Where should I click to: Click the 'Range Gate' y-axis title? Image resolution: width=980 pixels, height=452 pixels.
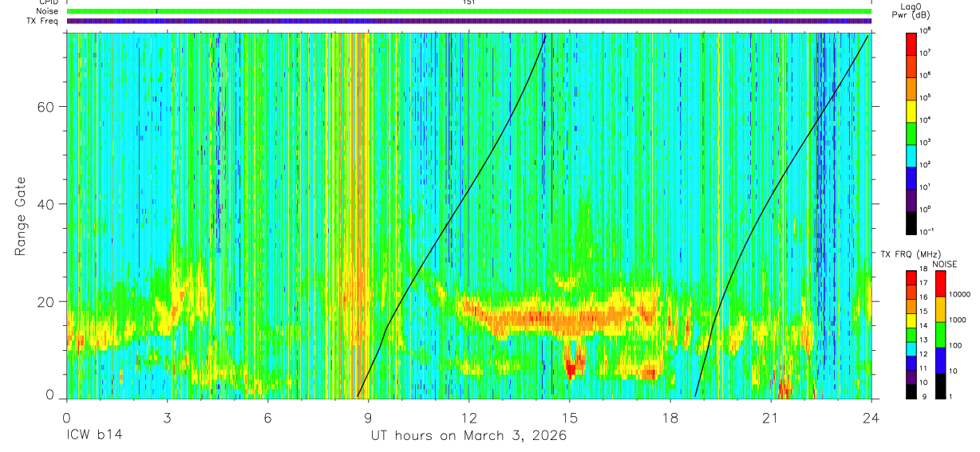(x=19, y=218)
